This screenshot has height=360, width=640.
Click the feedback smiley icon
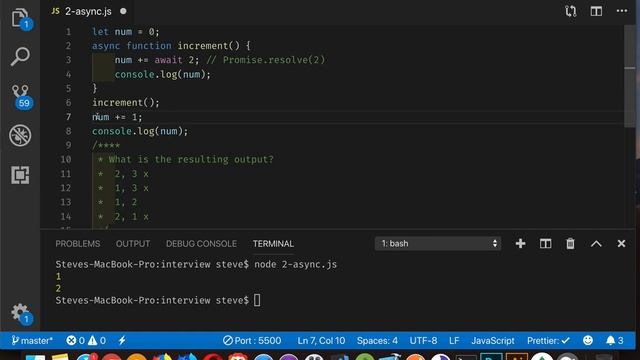point(588,340)
